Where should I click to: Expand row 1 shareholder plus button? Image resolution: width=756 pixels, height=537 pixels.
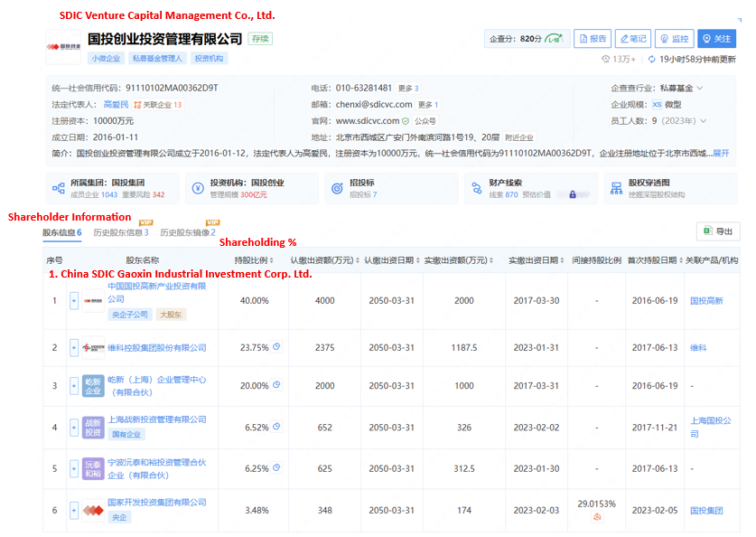(74, 300)
